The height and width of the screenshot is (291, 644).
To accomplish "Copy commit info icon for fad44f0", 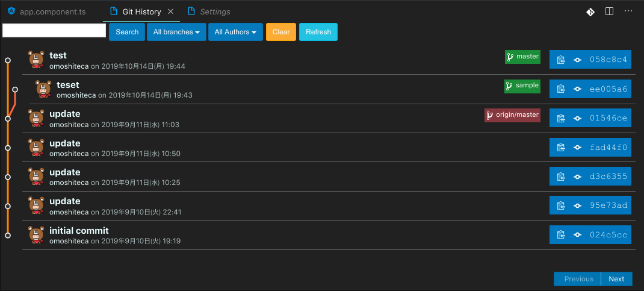I will pos(561,147).
